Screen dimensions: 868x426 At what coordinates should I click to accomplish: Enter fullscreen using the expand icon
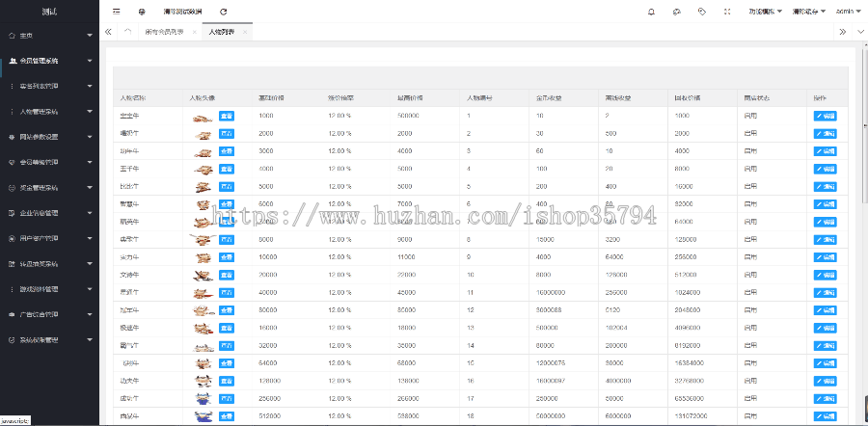point(727,12)
